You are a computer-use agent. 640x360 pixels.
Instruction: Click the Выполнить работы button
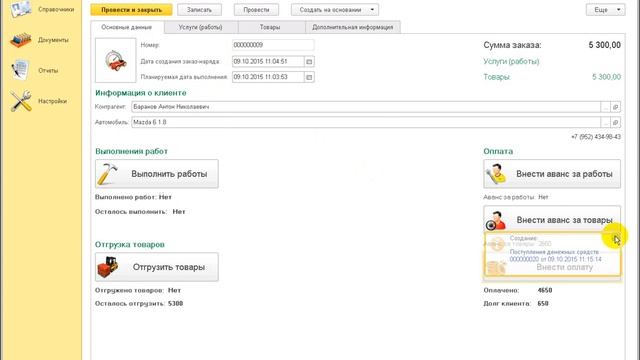coord(157,174)
